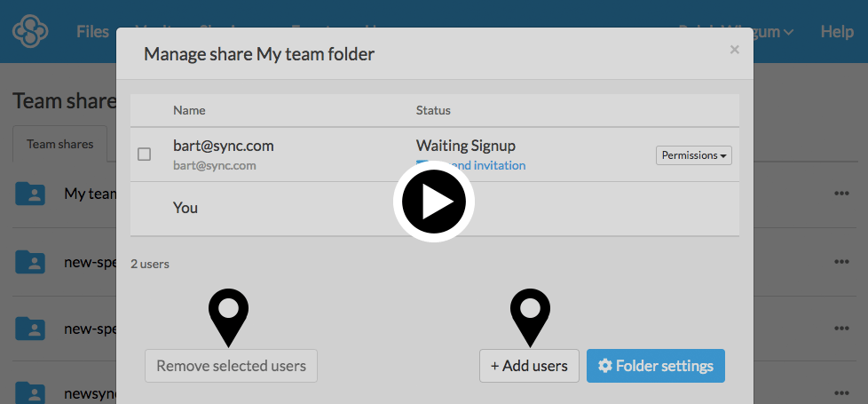Open the Files menu in the top bar

92,32
